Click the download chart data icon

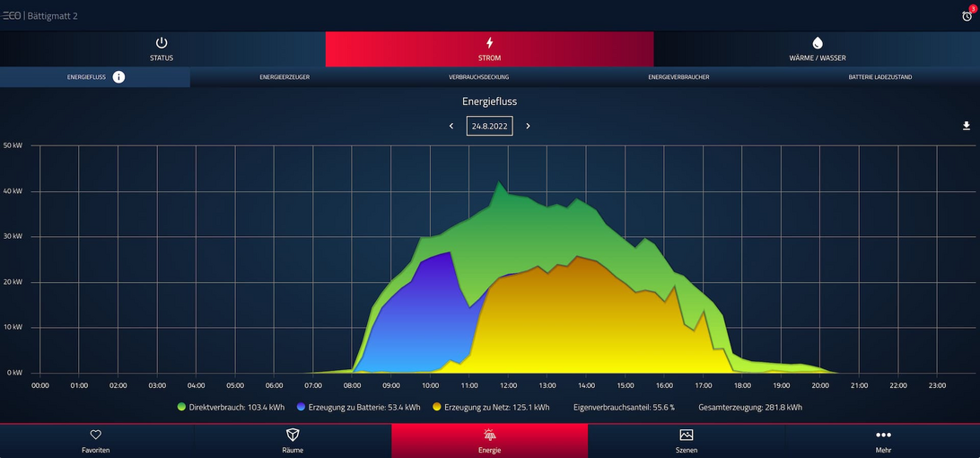tap(967, 127)
